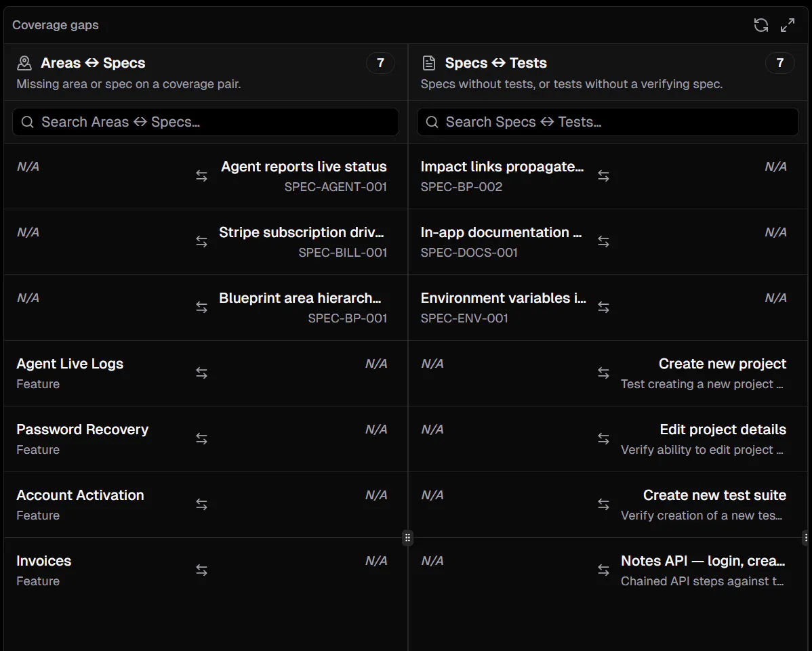812x651 pixels.
Task: Click the refresh icon in Coverage gaps header
Action: (760, 25)
